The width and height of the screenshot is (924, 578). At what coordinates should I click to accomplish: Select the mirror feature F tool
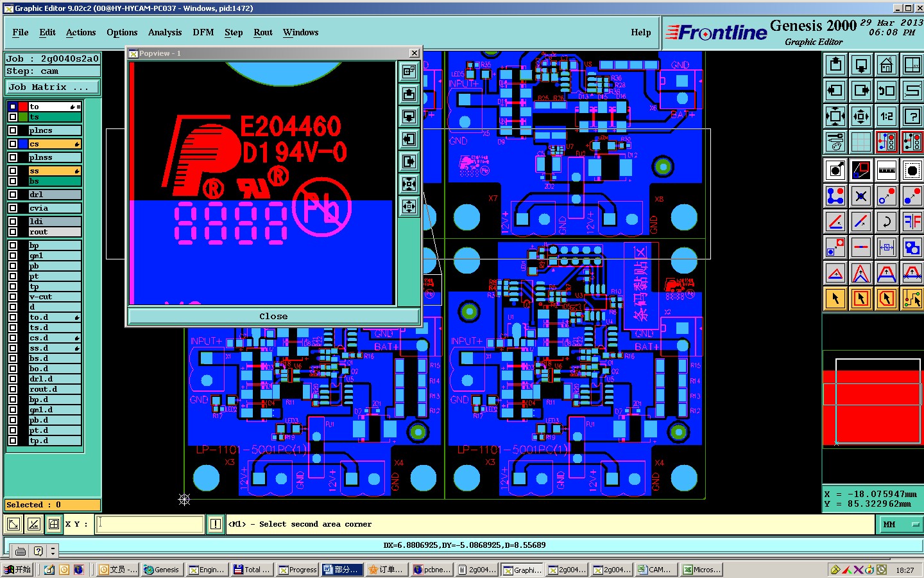(912, 222)
